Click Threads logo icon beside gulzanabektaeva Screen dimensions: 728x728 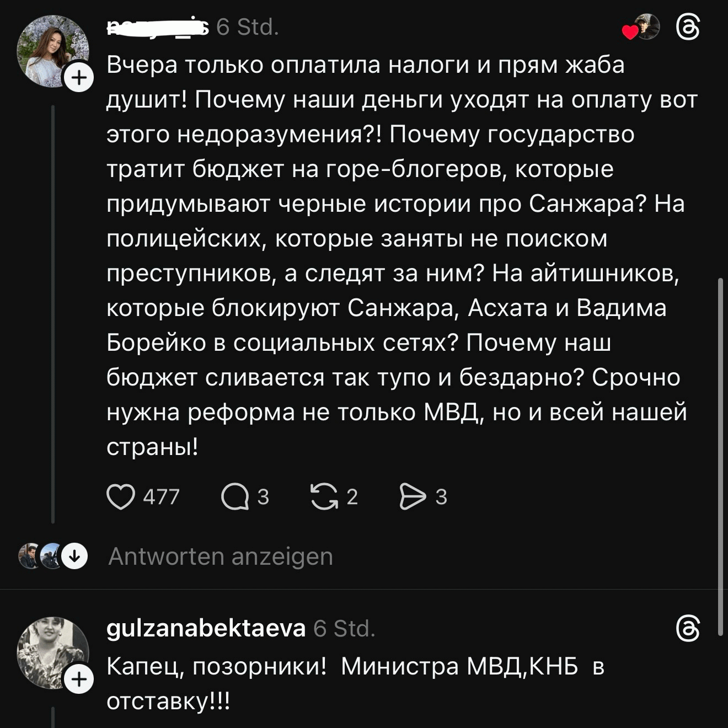(x=688, y=629)
